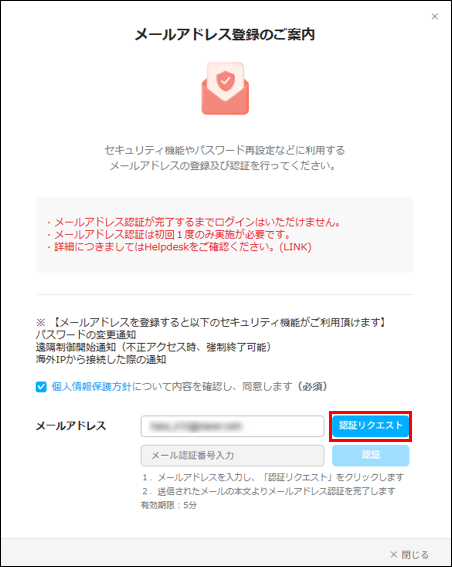Click step 1 instruction about 認証リクエスト

click(273, 477)
